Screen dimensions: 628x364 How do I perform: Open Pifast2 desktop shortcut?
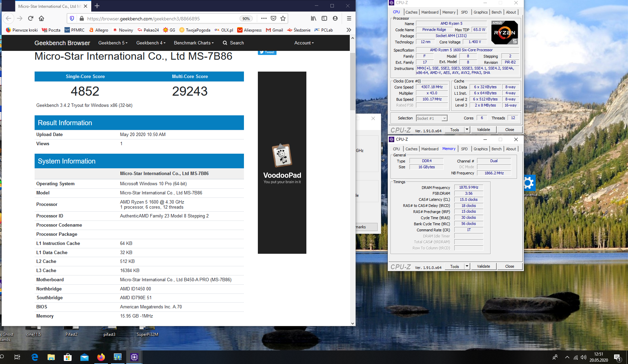[71, 331]
